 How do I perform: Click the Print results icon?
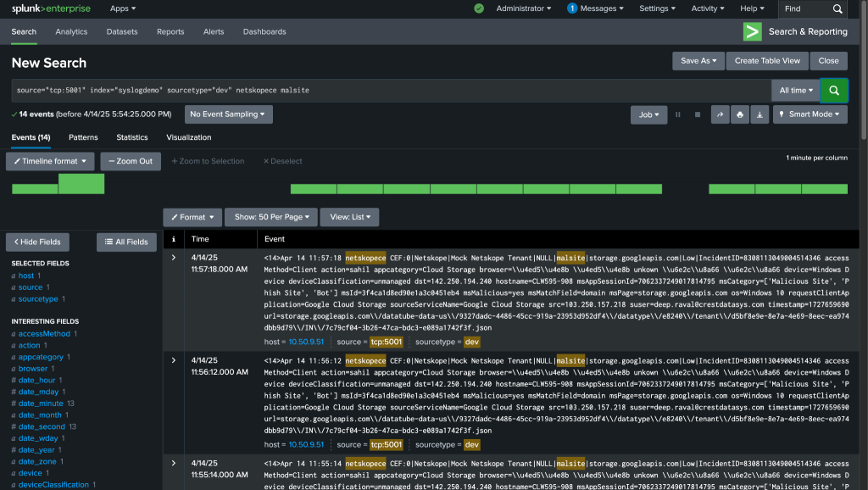pyautogui.click(x=739, y=114)
